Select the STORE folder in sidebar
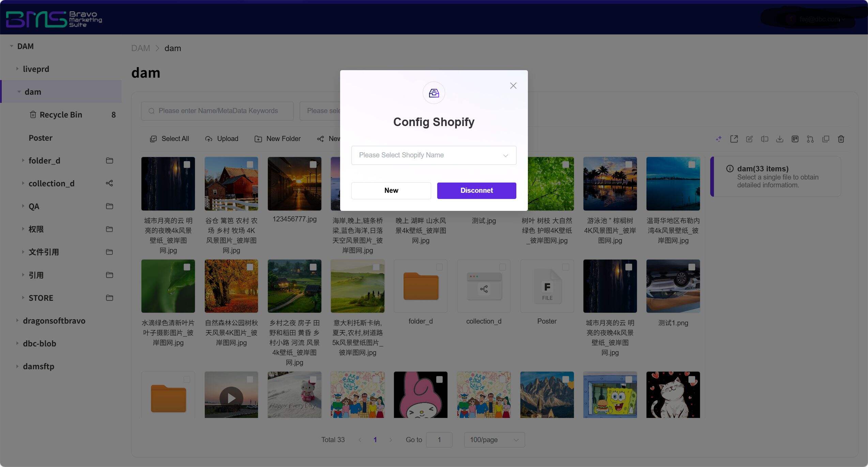Screen dimensions: 868x467 [41, 298]
